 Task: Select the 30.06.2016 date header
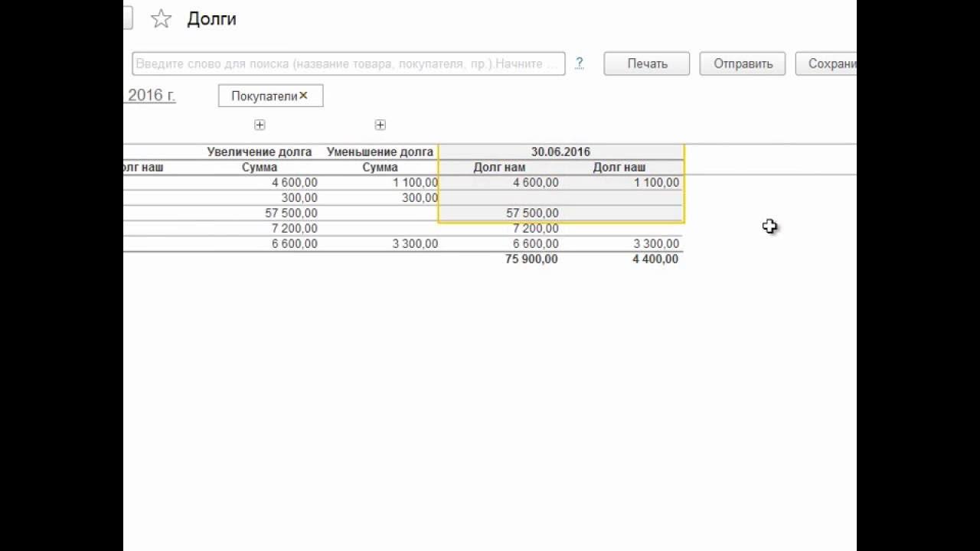560,152
